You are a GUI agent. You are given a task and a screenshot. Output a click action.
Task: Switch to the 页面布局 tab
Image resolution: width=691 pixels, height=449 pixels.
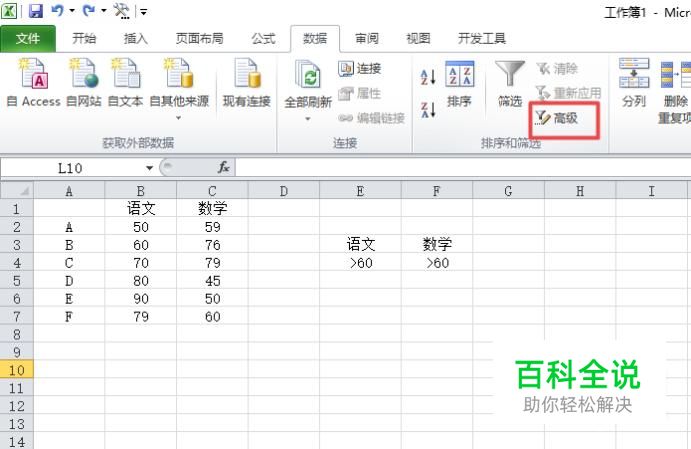coord(199,39)
